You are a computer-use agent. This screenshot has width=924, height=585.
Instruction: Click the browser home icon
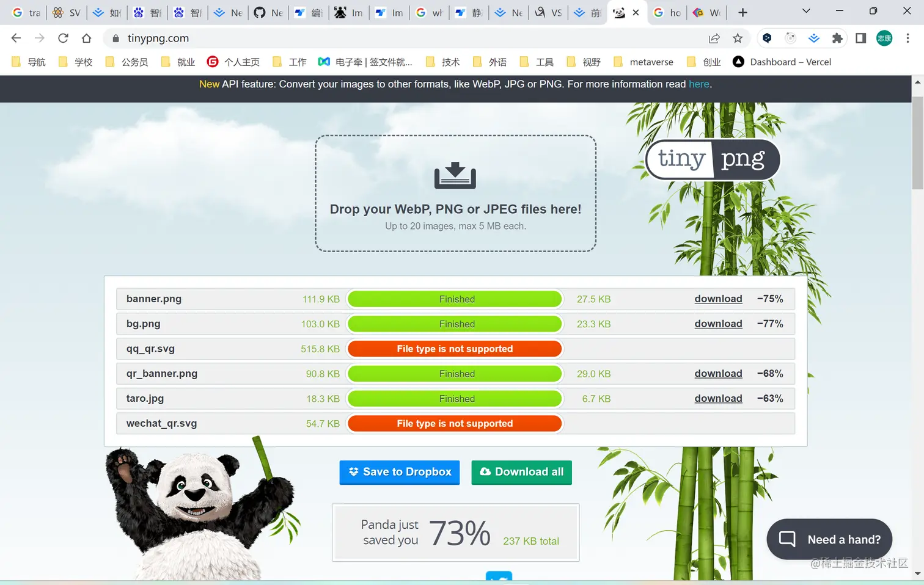pos(86,38)
